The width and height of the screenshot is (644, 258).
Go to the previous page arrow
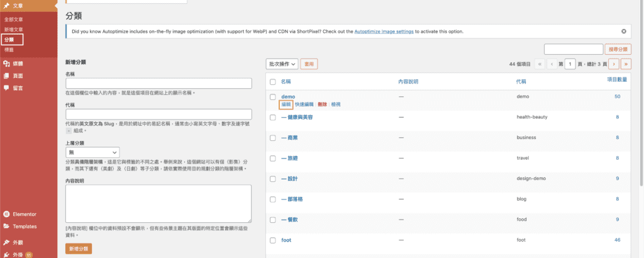click(x=552, y=64)
